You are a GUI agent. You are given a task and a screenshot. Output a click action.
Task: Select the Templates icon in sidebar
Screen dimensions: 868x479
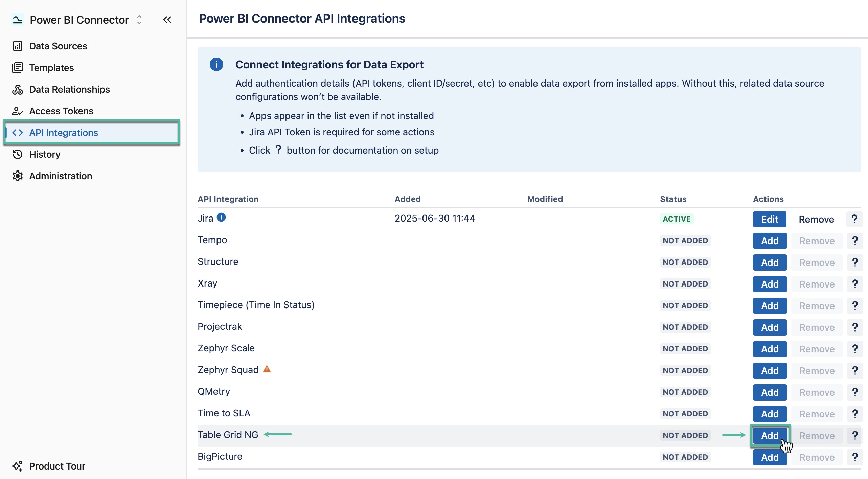point(18,68)
